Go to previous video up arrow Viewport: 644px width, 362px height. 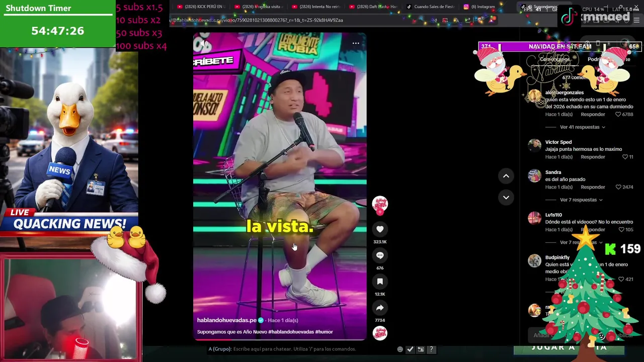coord(506,176)
